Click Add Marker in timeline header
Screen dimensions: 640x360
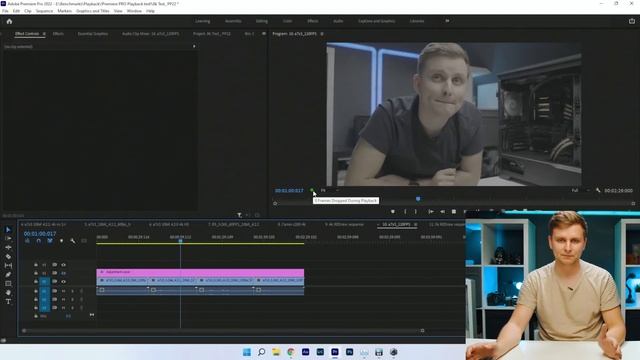coord(61,241)
